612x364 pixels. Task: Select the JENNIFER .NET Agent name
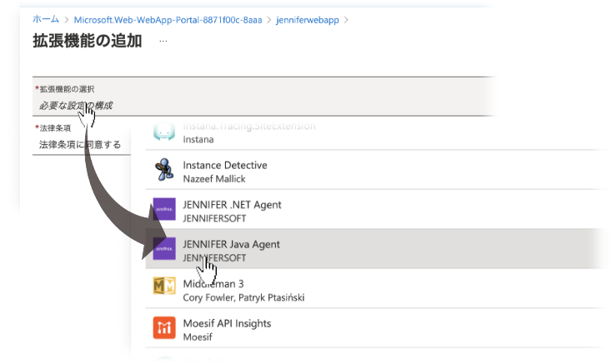[232, 204]
